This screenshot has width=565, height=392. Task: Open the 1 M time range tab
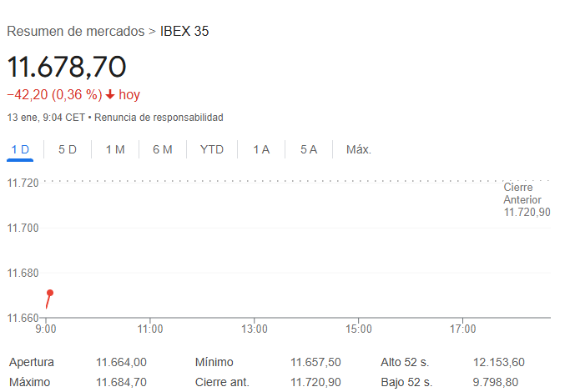(x=115, y=149)
